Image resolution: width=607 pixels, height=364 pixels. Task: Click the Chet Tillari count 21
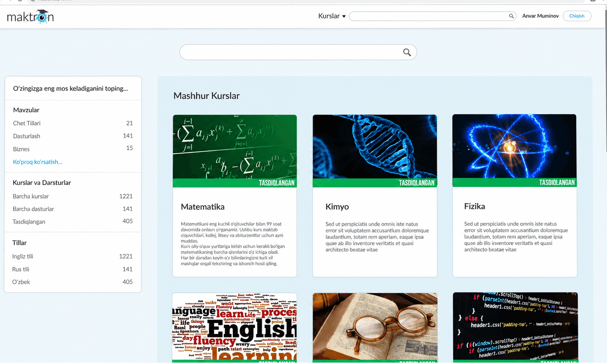(x=129, y=123)
